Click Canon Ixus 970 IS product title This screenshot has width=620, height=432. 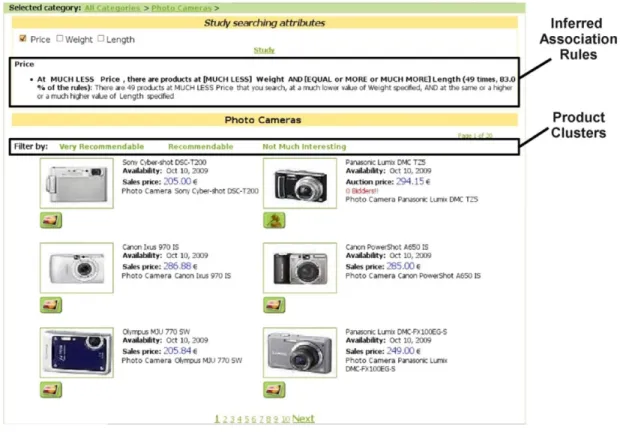tap(150, 247)
